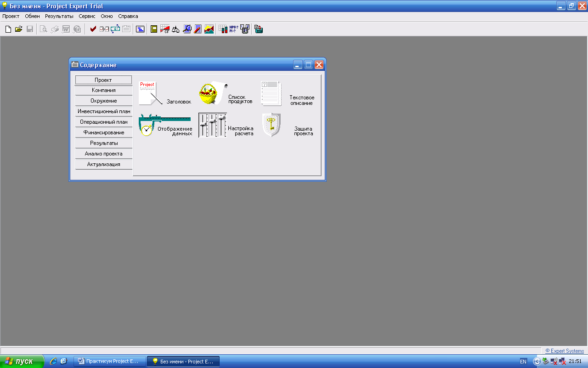Click the greyed Save floppy disk icon
Viewport: 588px width, 368px height.
click(29, 29)
